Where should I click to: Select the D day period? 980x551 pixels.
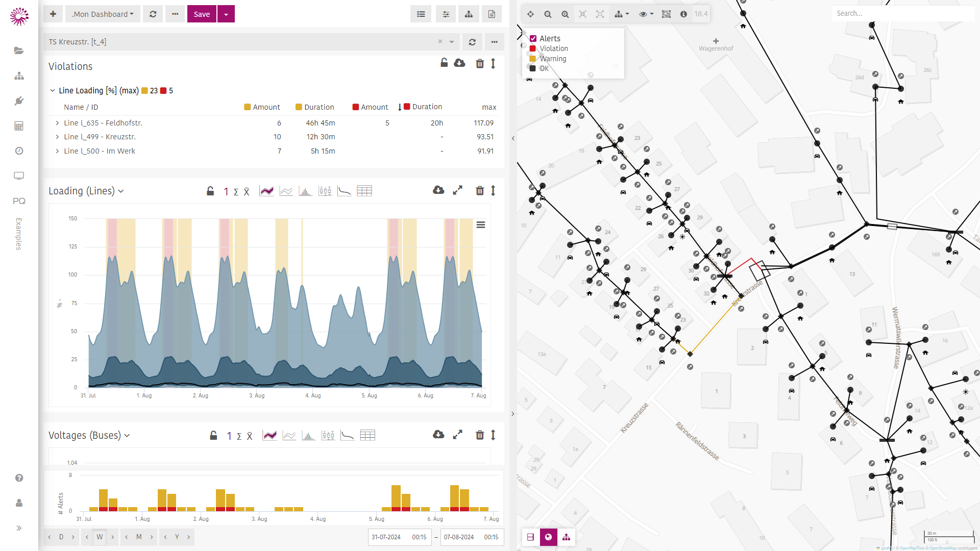(61, 537)
